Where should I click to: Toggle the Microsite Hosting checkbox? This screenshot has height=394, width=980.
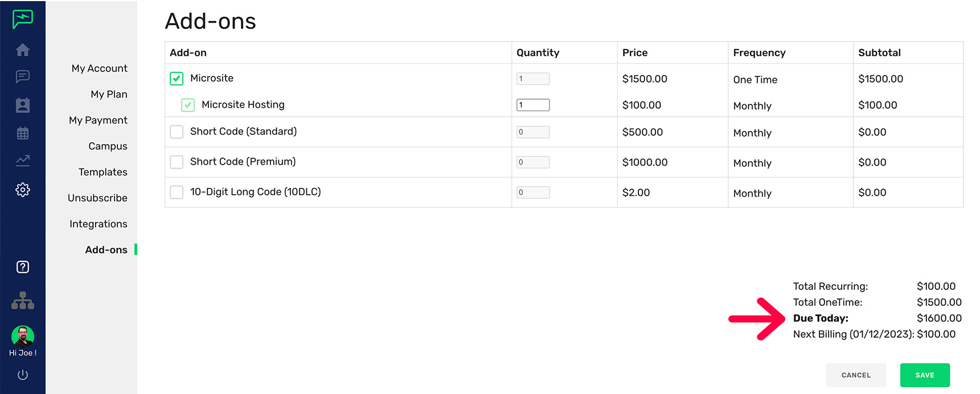[x=188, y=105]
